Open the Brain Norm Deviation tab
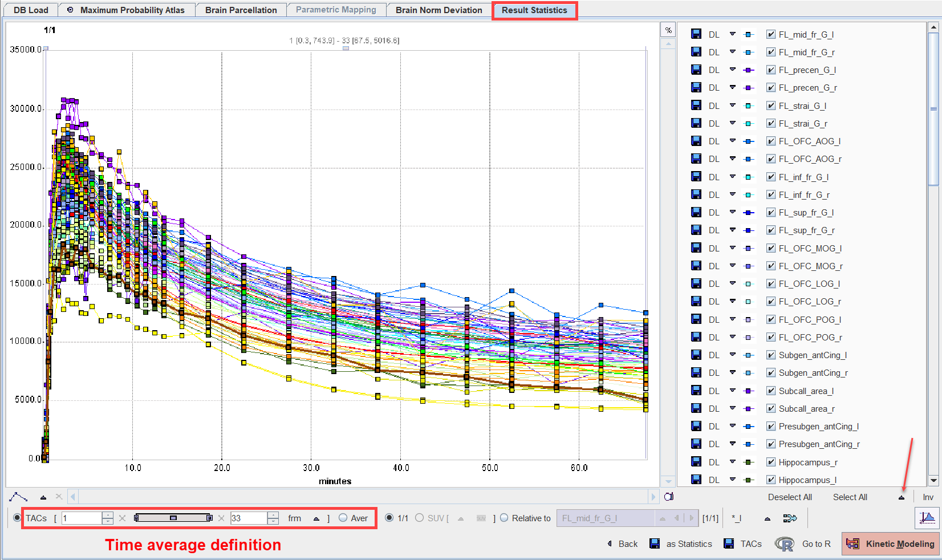This screenshot has height=560, width=942. (x=439, y=10)
